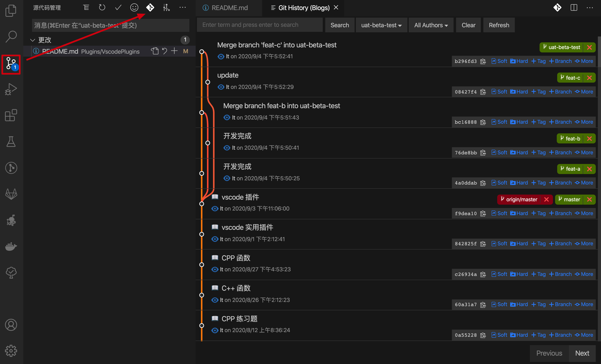View eye icon for 'vscode 实用插件' commit
The image size is (601, 364).
click(x=215, y=239)
